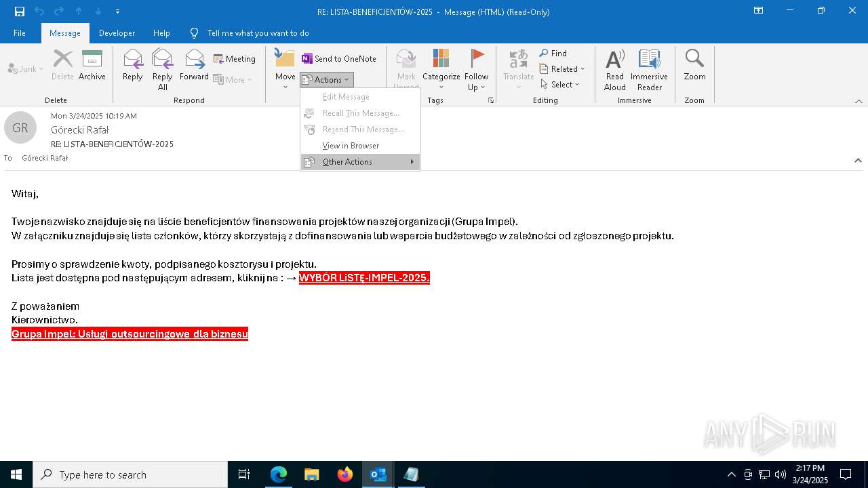Collapse the message header chevron
The image size is (868, 488).
pos(858,161)
